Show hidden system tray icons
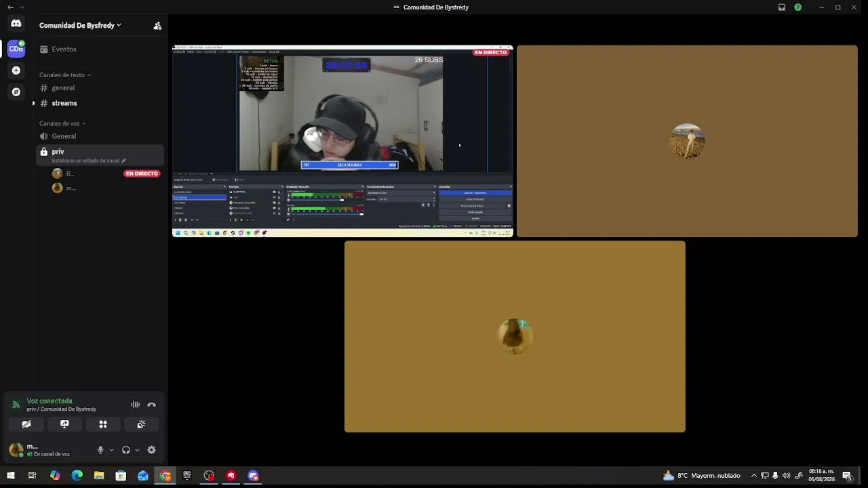 (753, 476)
